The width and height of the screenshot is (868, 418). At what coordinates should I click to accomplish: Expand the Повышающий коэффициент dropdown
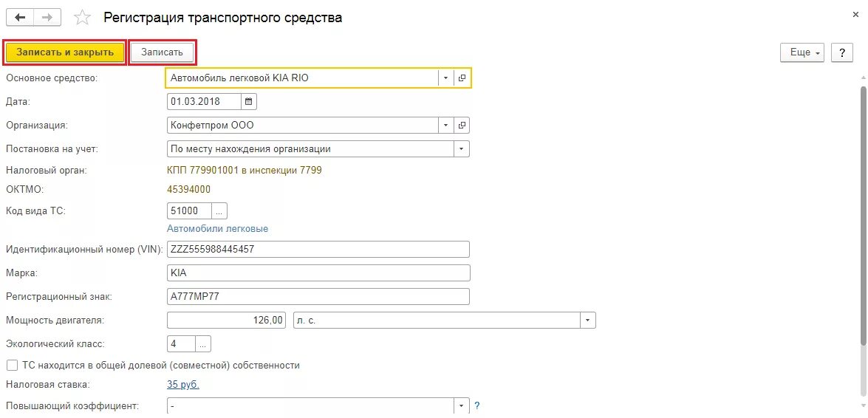click(x=462, y=406)
